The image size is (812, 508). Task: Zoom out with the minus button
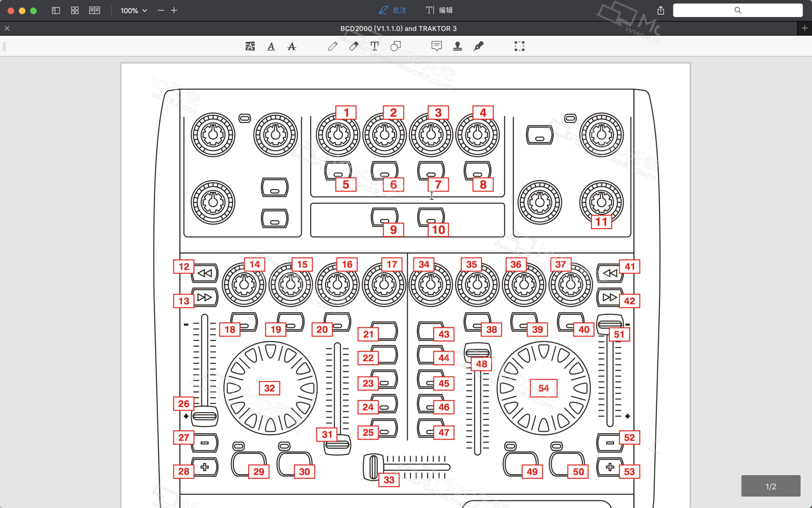click(161, 10)
